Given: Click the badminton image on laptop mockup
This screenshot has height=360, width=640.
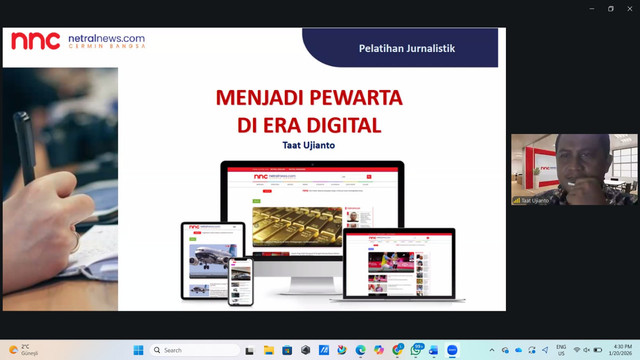Looking at the screenshot, I should click(391, 262).
